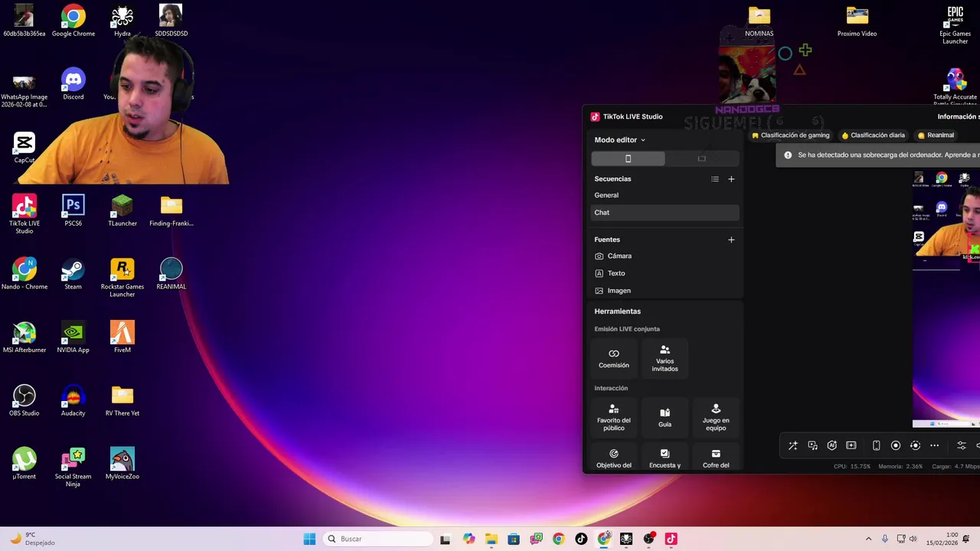Open Google Chrome desktop shortcut
Image resolution: width=980 pixels, height=551 pixels.
(x=73, y=21)
